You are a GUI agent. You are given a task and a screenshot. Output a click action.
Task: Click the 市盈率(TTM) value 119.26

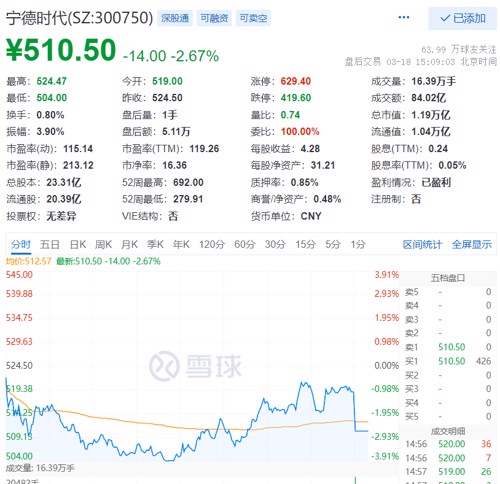[x=204, y=148]
